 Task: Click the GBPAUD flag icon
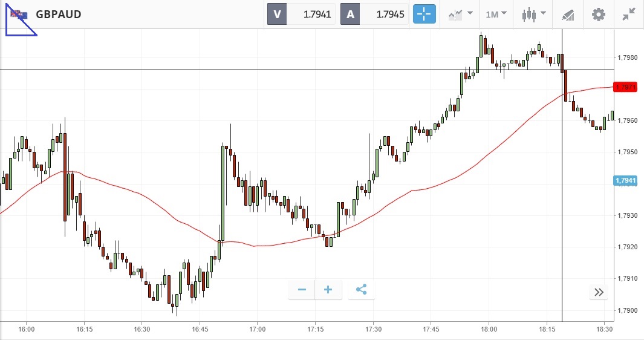click(19, 14)
